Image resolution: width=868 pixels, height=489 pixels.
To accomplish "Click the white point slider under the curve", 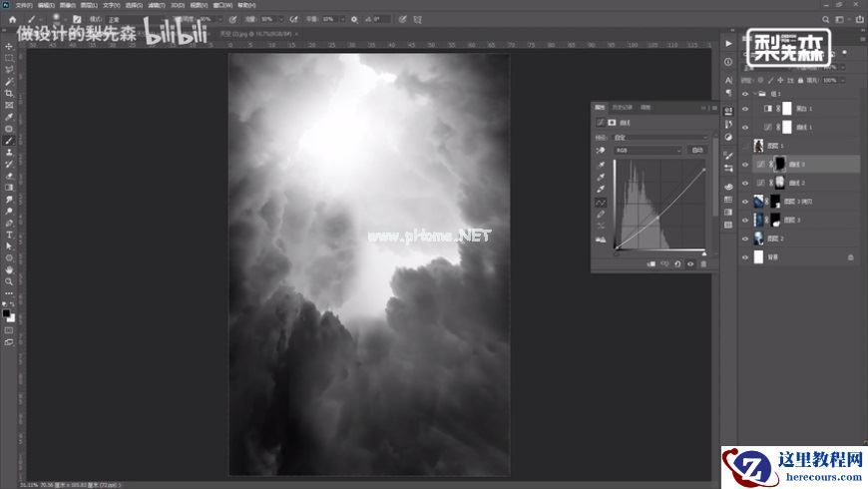I will point(704,253).
